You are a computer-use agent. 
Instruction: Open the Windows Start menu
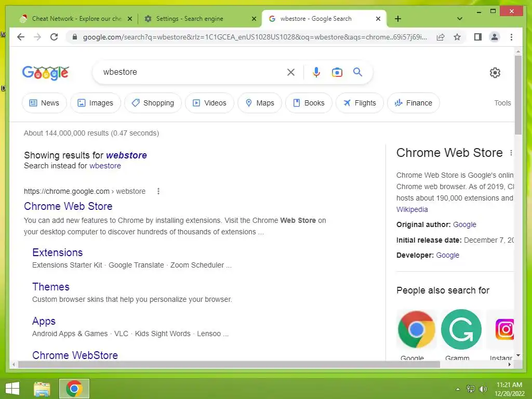(12, 389)
